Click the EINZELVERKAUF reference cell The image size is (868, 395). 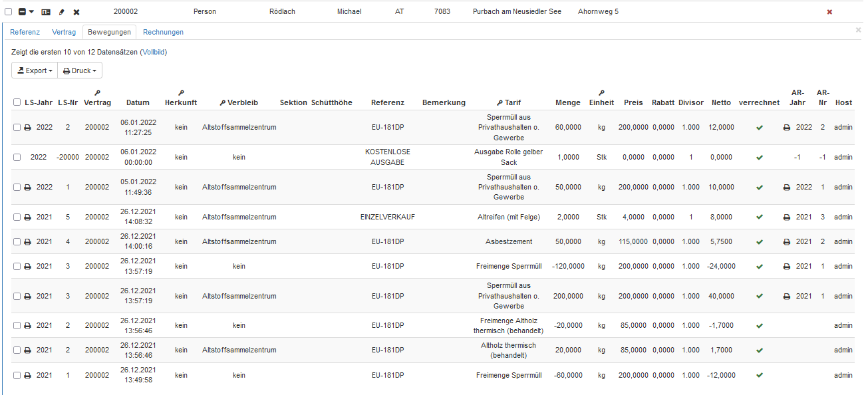pos(388,217)
